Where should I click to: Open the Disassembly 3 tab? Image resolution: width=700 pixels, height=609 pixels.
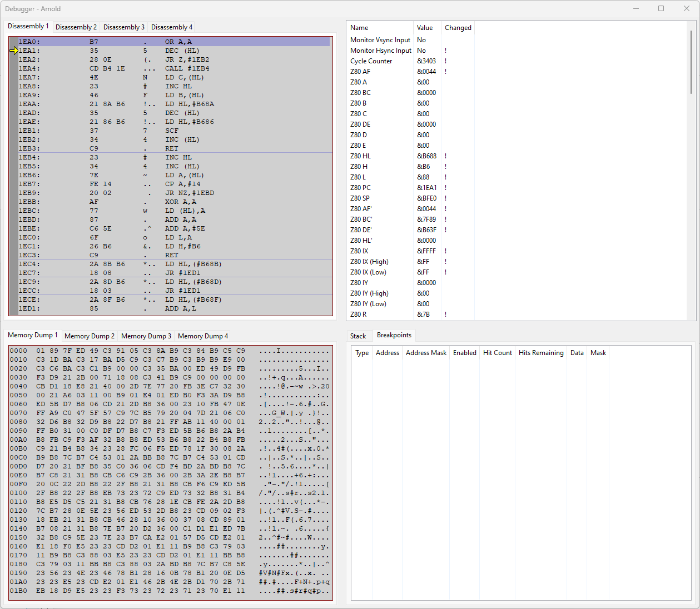tap(124, 27)
